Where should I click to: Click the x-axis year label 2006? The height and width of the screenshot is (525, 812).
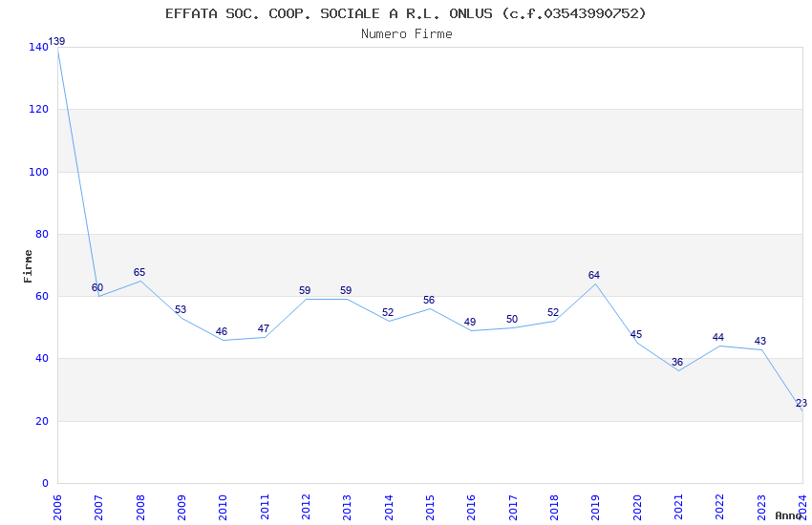(x=57, y=508)
